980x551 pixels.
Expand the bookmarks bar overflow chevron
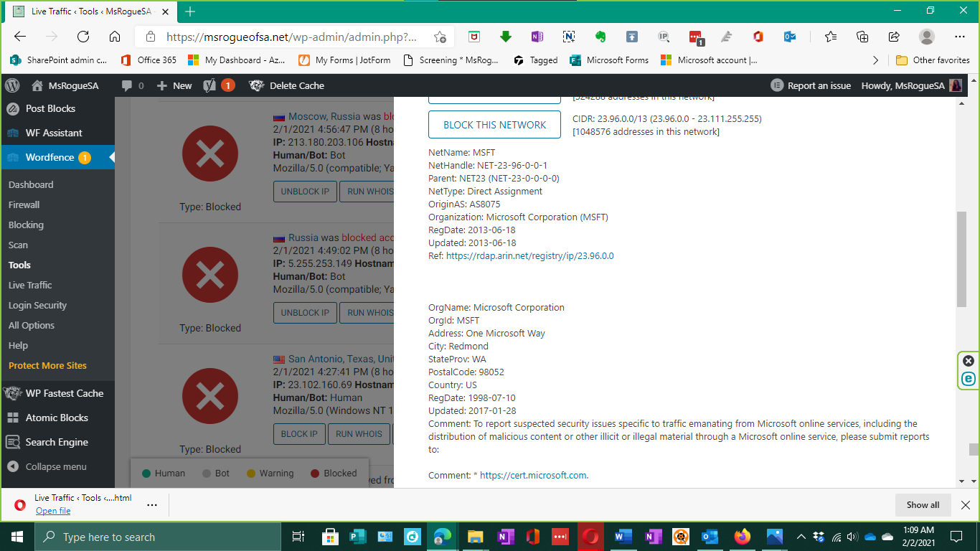pyautogui.click(x=875, y=60)
